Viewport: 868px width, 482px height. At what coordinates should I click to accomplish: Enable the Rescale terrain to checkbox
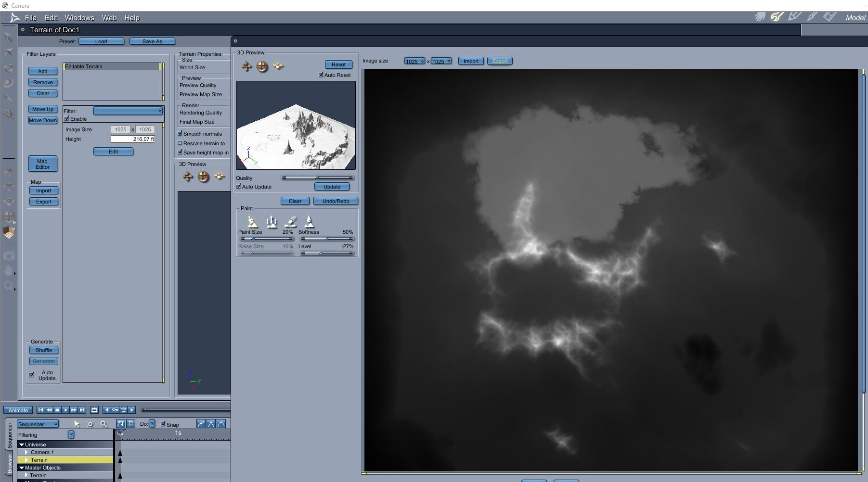coord(180,143)
